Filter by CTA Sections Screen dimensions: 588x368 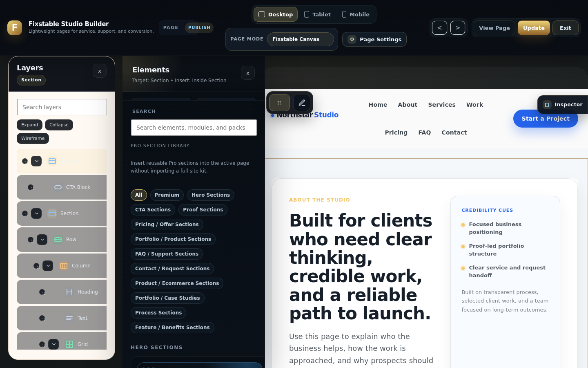pyautogui.click(x=153, y=210)
